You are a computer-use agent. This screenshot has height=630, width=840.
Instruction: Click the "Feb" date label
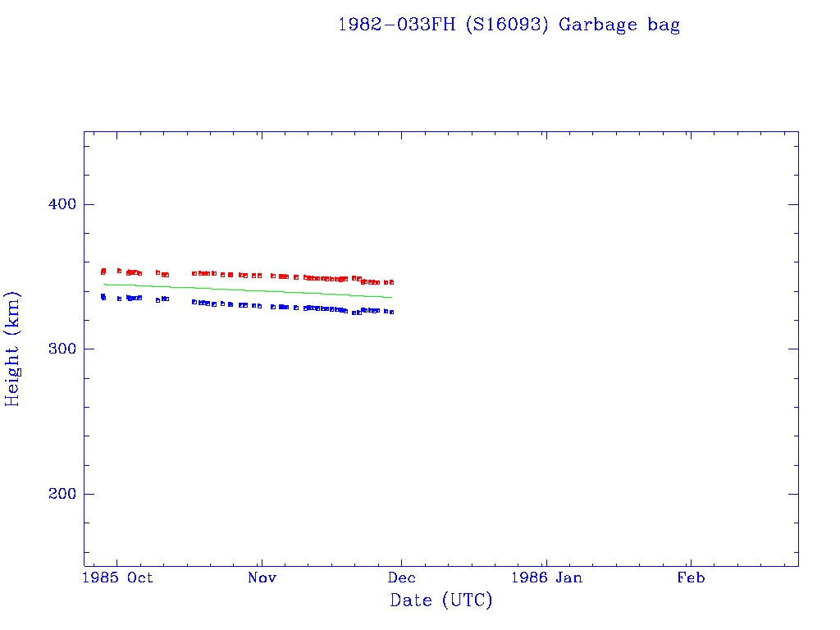coord(690,577)
